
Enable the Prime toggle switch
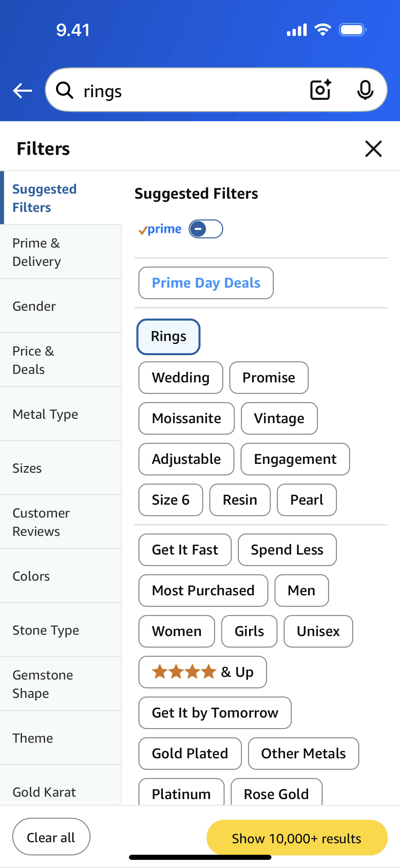point(206,229)
